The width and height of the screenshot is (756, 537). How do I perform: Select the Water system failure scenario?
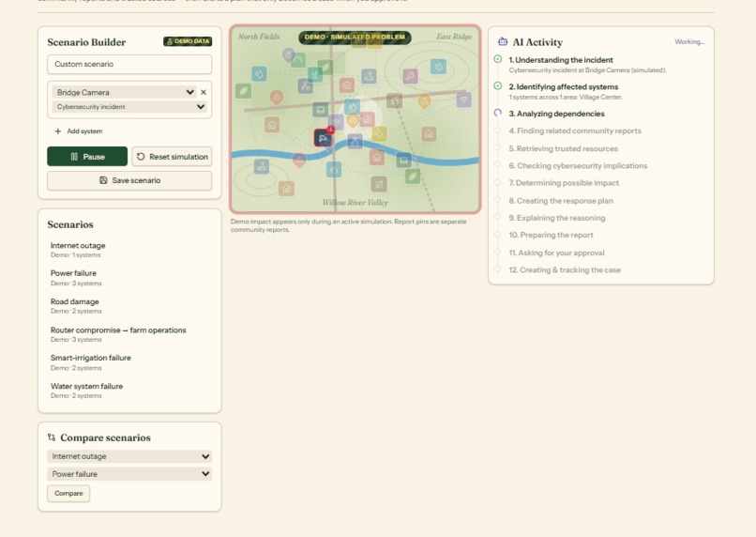click(x=129, y=391)
